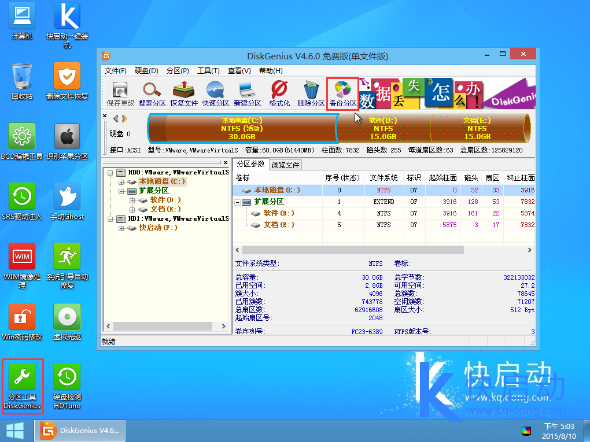Click the 格式化 format toolbar icon
The image size is (590, 442).
280,94
